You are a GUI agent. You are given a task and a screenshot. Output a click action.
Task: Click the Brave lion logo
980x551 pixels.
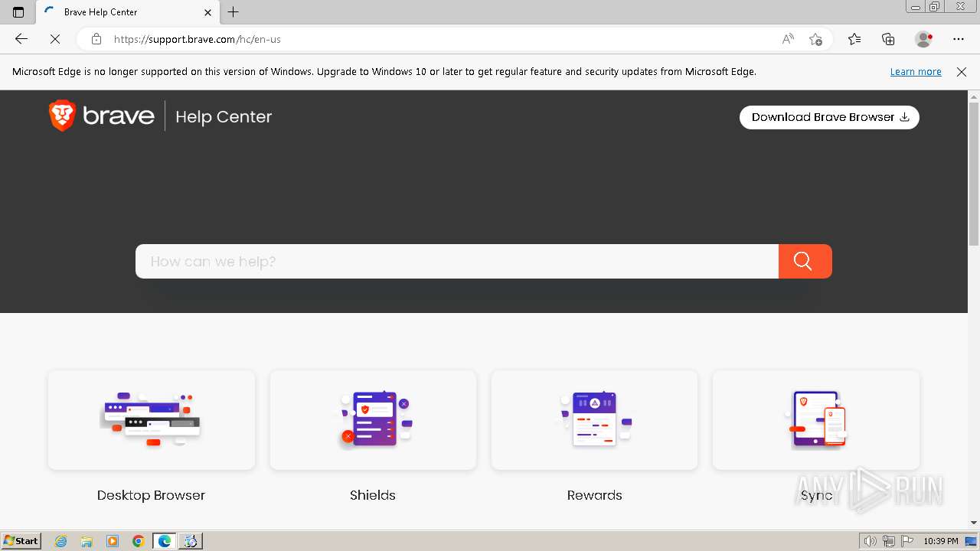pyautogui.click(x=63, y=116)
